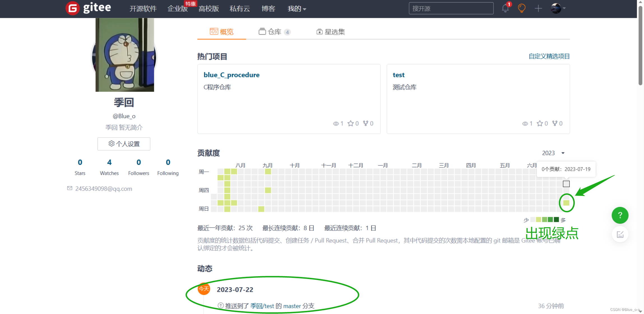Click star icon on blue_C_procedure card
This screenshot has height=314, width=644.
(x=351, y=124)
